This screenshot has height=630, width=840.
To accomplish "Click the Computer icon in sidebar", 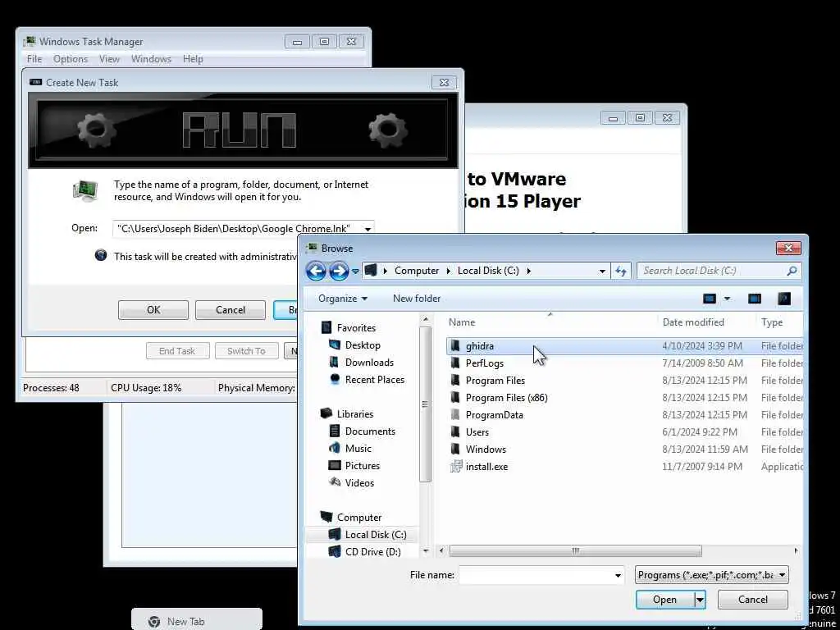I will [x=326, y=517].
